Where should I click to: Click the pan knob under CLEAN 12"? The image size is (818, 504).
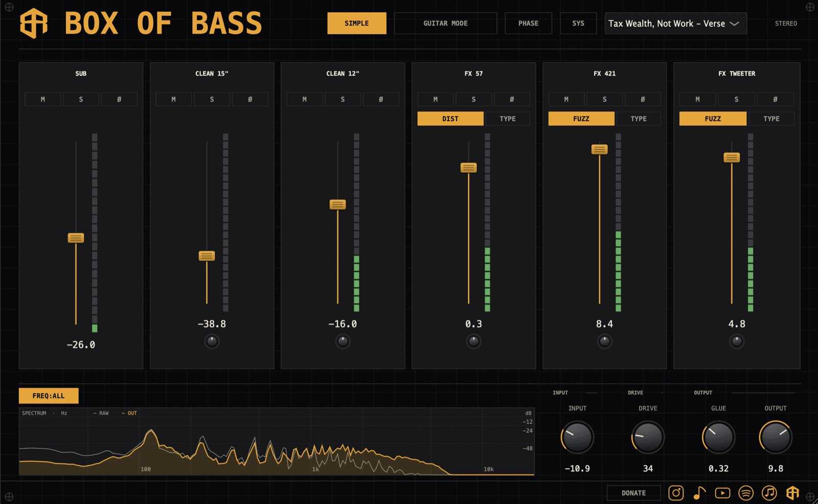(x=343, y=341)
